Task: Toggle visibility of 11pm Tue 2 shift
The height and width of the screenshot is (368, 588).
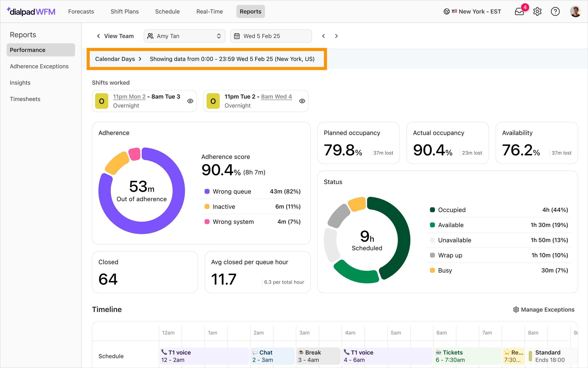Action: coord(302,101)
